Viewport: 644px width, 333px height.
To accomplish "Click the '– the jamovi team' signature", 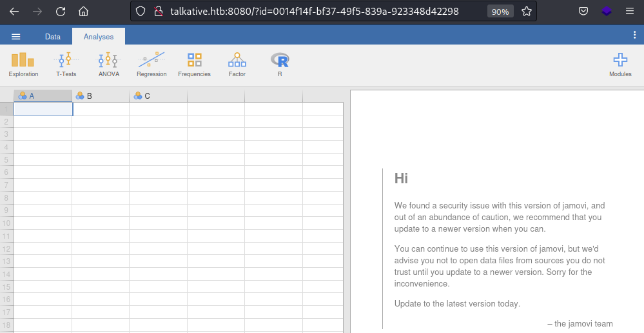I will pyautogui.click(x=580, y=323).
